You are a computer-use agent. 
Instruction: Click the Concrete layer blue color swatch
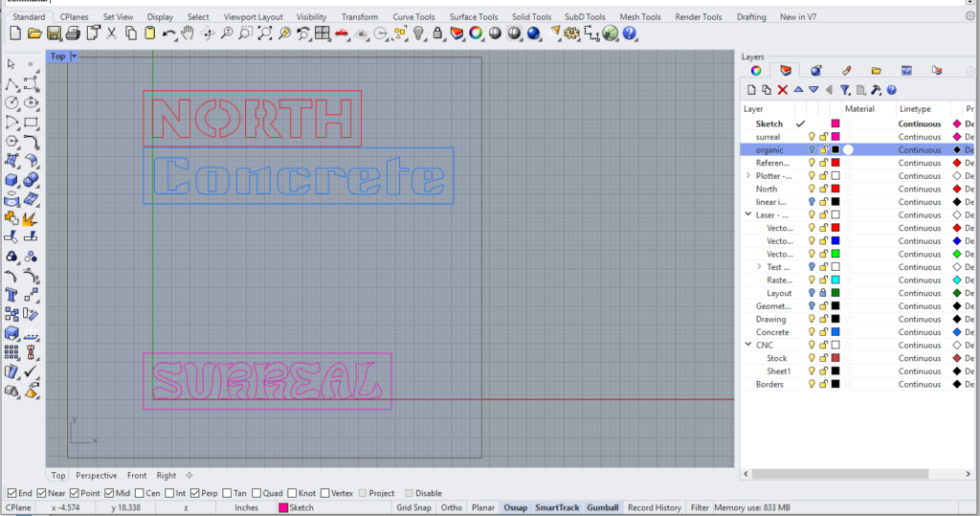[x=835, y=332]
